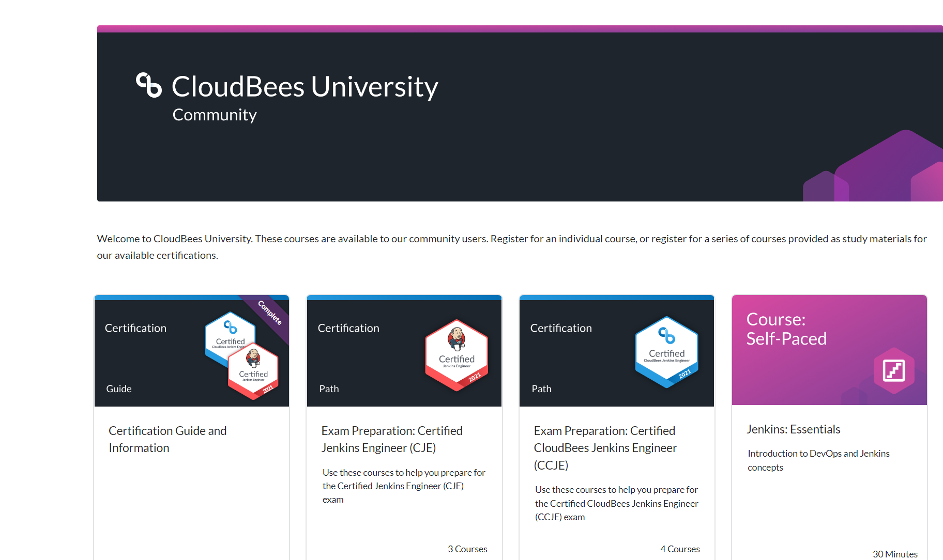Click the 4 Courses label

click(x=680, y=549)
